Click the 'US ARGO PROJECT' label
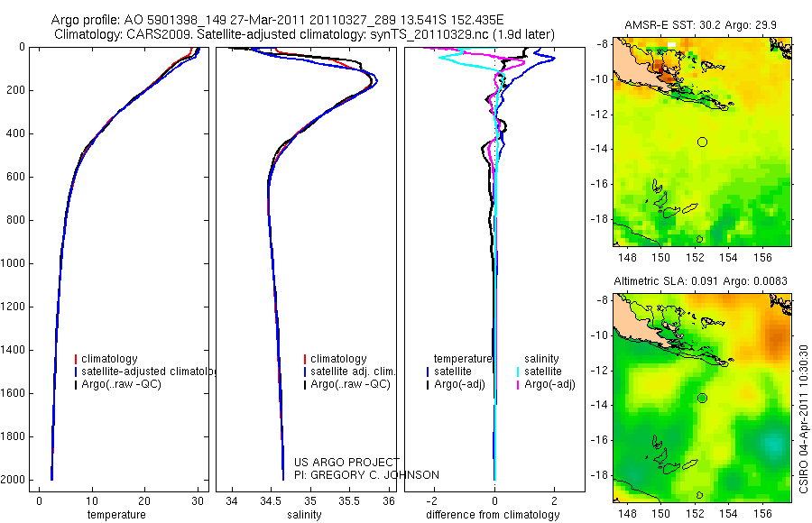The image size is (812, 523). [347, 462]
